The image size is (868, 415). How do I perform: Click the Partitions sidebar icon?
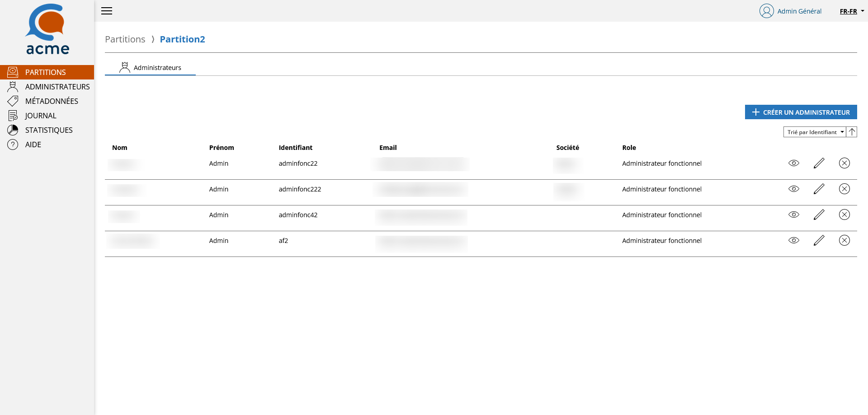pos(13,72)
